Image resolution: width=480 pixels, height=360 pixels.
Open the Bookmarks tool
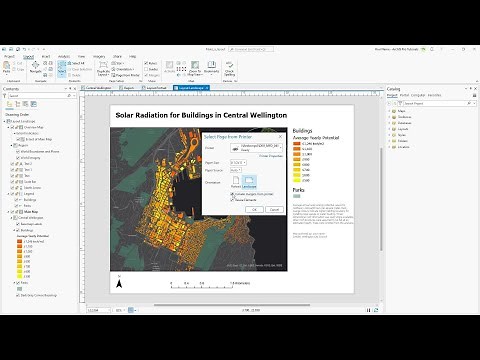211,67
